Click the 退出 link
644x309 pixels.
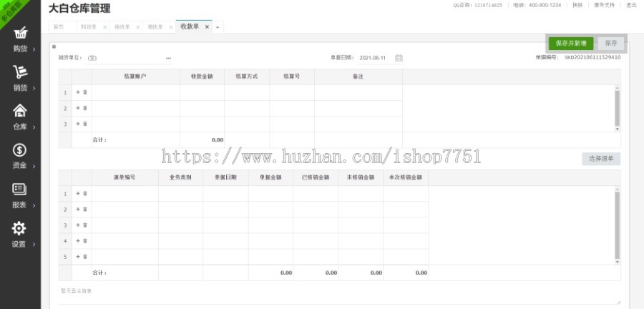click(631, 5)
